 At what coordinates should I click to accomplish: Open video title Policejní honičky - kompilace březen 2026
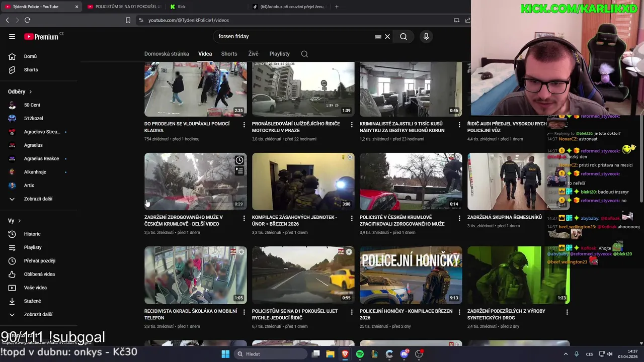coord(406,314)
